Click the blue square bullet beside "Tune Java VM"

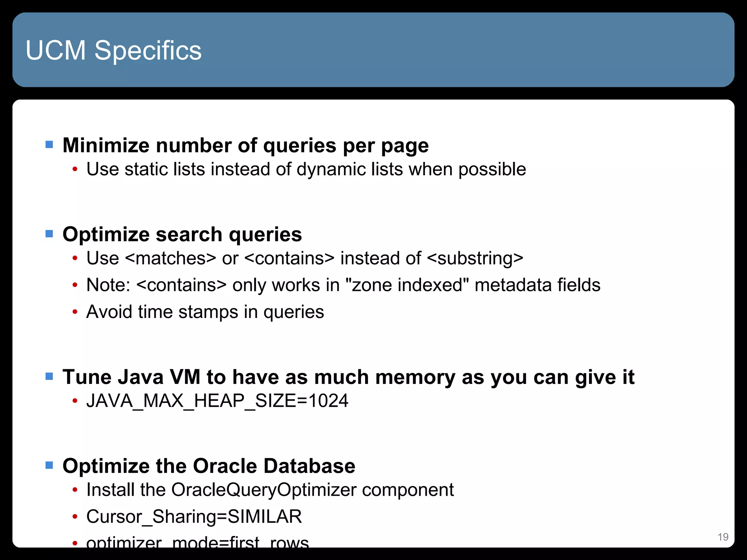tap(49, 376)
